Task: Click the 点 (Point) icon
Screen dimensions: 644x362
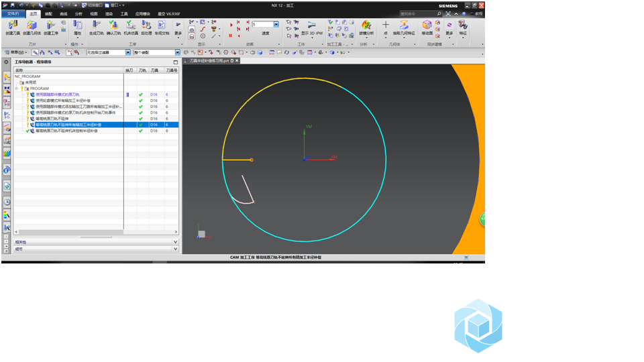Action: (x=385, y=28)
